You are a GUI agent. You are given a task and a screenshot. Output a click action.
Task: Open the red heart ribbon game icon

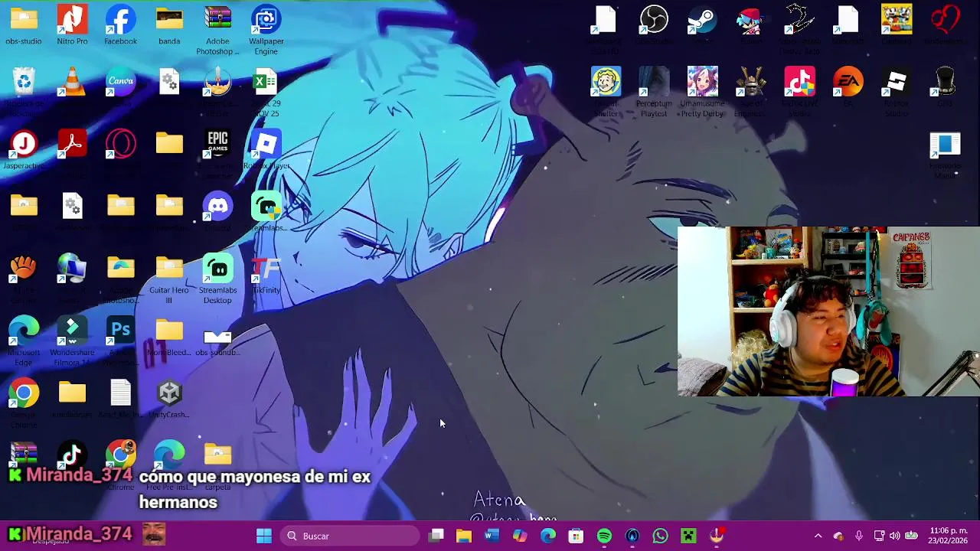point(945,20)
